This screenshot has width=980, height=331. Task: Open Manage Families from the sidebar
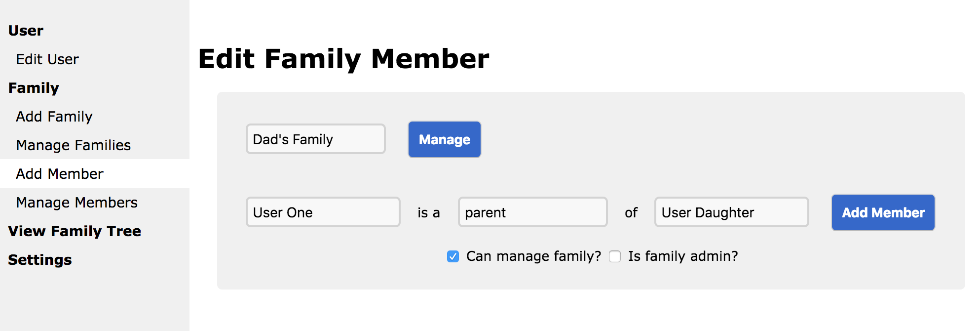74,145
